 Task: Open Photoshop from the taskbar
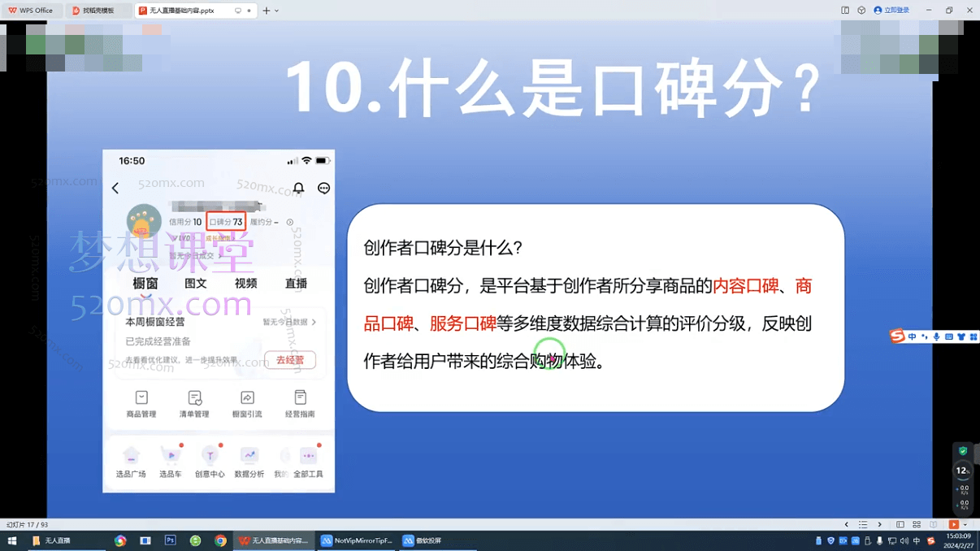171,540
